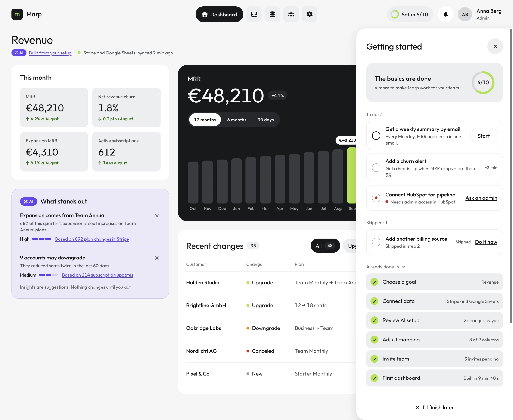Check off the Add a churn alert task

[x=376, y=167]
